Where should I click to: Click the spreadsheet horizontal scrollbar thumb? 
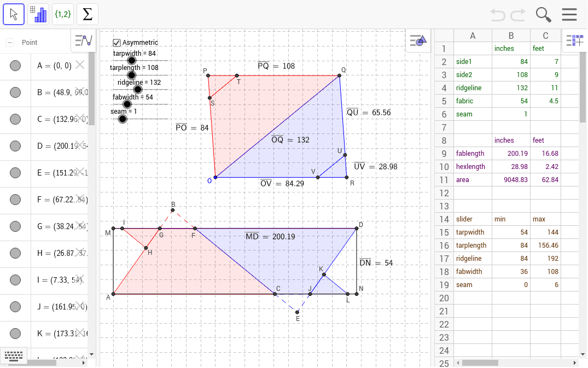(480, 363)
